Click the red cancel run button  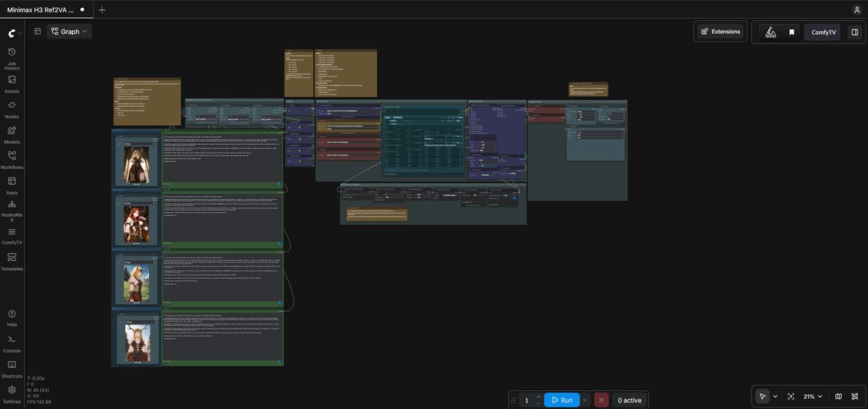click(601, 400)
